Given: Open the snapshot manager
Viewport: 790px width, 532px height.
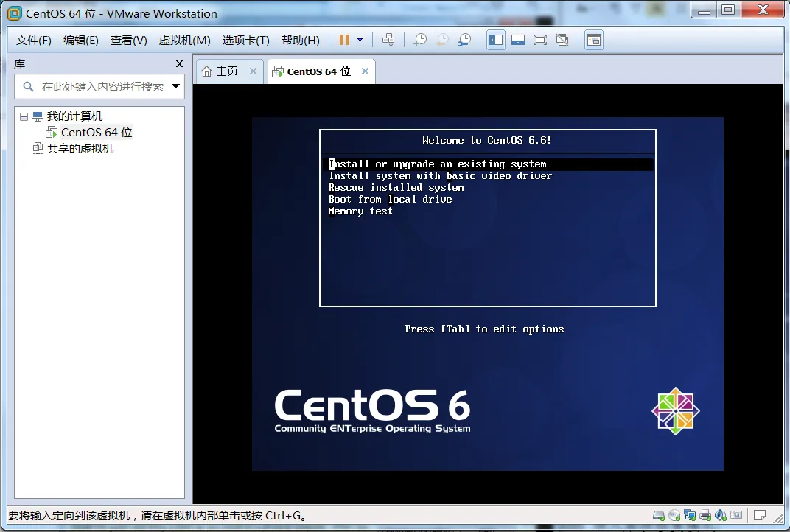Looking at the screenshot, I should click(x=464, y=40).
